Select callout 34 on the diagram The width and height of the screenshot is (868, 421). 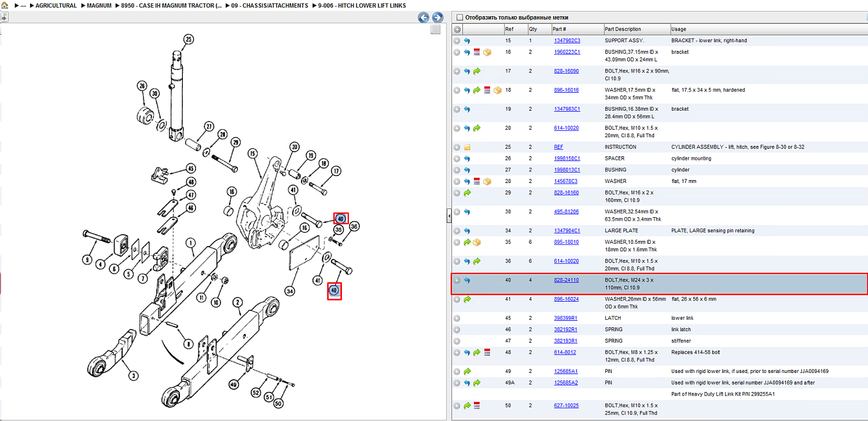coord(289,290)
